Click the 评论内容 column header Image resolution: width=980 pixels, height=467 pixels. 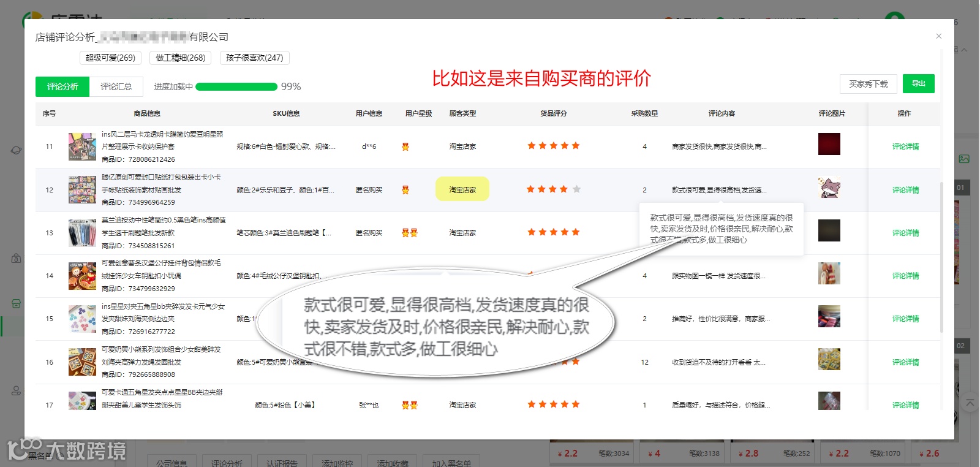(x=722, y=113)
